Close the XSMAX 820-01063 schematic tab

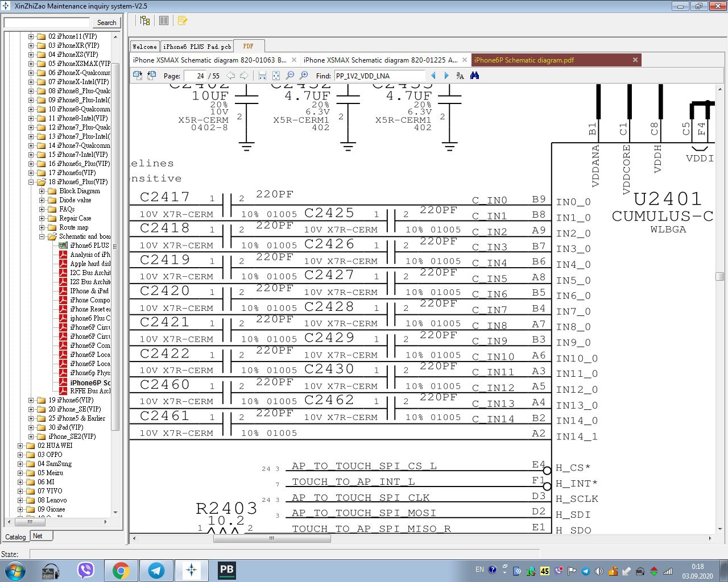click(x=294, y=60)
